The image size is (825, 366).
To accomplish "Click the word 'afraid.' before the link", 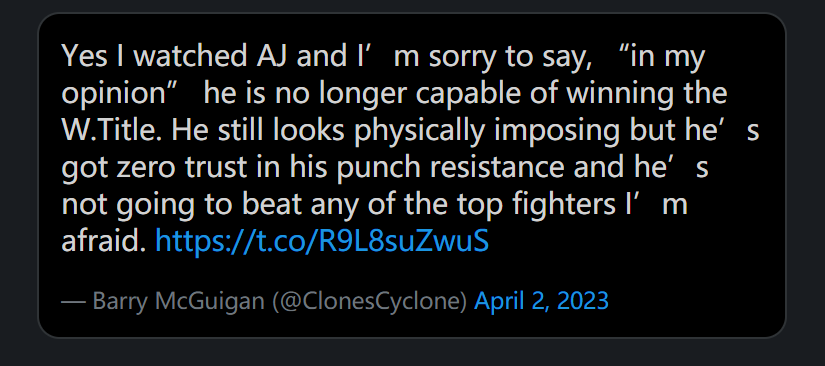I will pyautogui.click(x=104, y=241).
